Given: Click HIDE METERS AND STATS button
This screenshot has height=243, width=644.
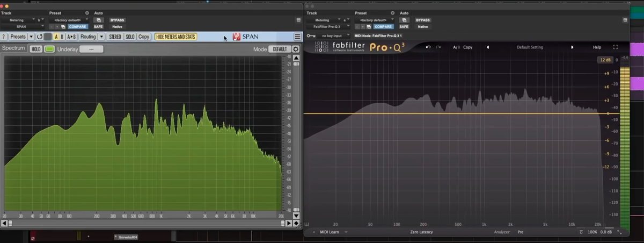Looking at the screenshot, I should click(x=176, y=37).
